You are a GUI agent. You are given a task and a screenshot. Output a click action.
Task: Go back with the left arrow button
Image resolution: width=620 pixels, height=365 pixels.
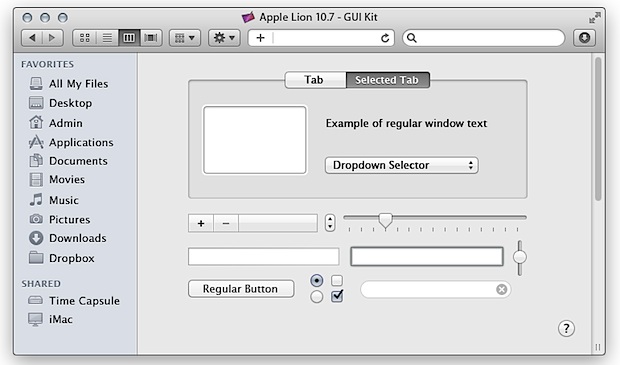tap(32, 38)
